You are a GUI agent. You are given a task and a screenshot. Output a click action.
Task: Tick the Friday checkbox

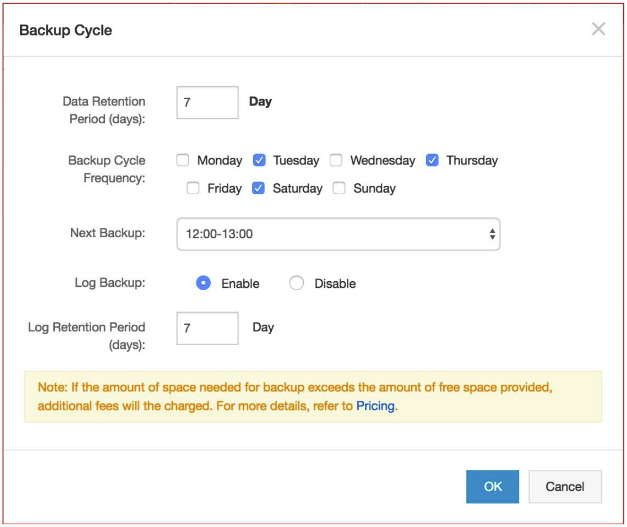pyautogui.click(x=193, y=188)
